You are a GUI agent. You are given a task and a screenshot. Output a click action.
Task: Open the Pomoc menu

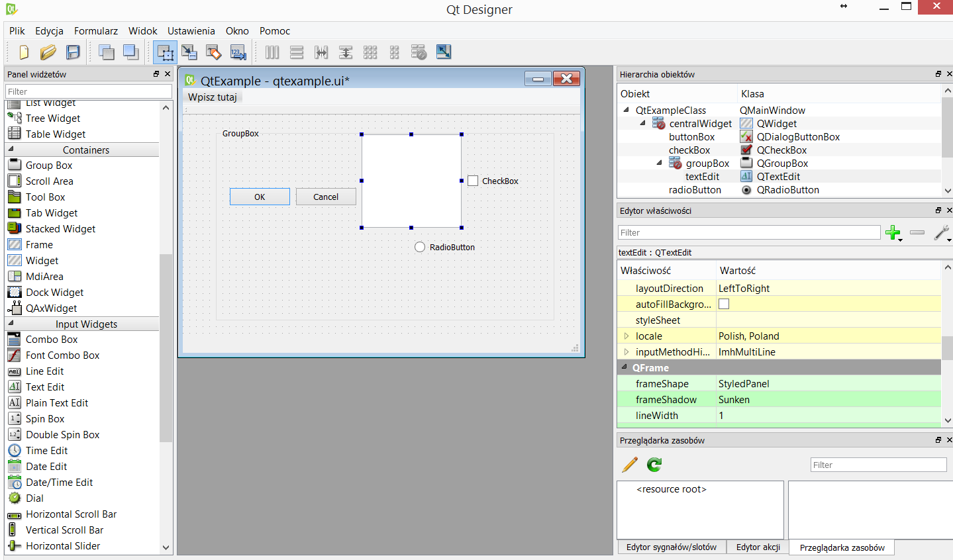click(275, 30)
